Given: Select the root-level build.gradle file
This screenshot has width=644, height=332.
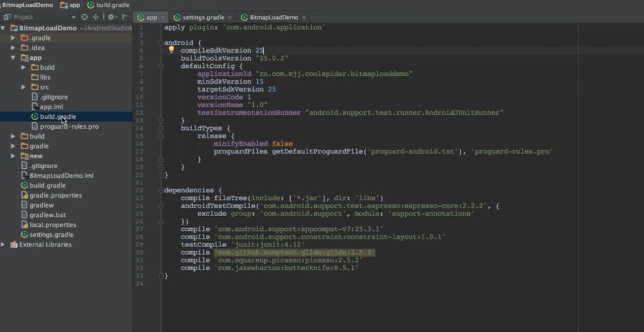Looking at the screenshot, I should tap(47, 185).
